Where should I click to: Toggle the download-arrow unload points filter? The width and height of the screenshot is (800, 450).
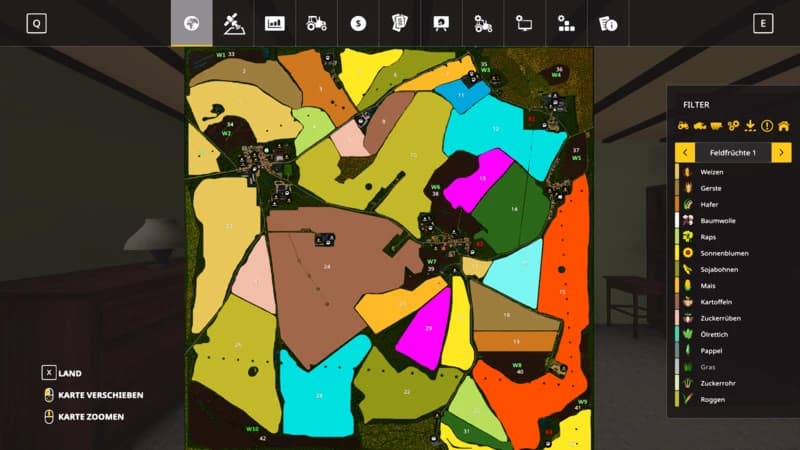point(750,126)
